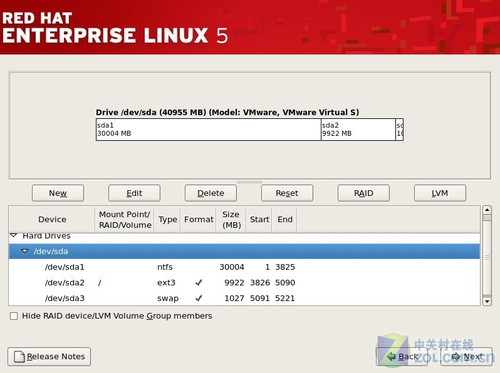Click the Start column header
This screenshot has height=373, width=500.
(x=259, y=219)
